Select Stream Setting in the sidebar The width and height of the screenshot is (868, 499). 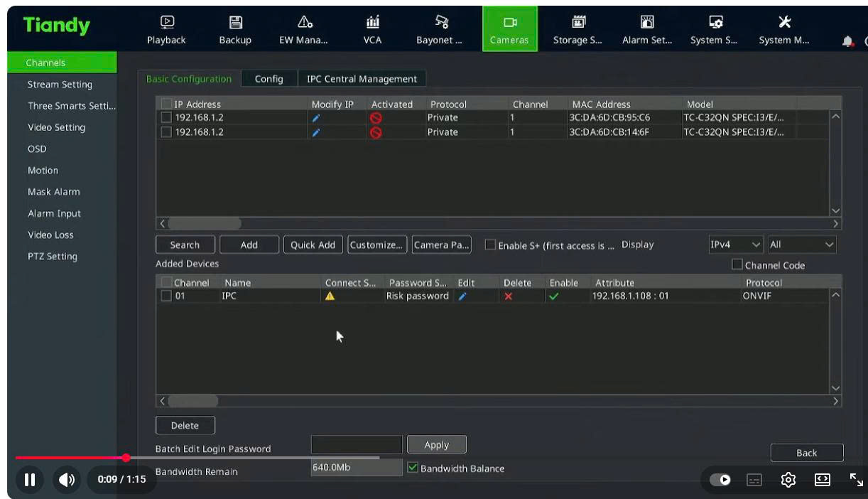[x=60, y=85]
